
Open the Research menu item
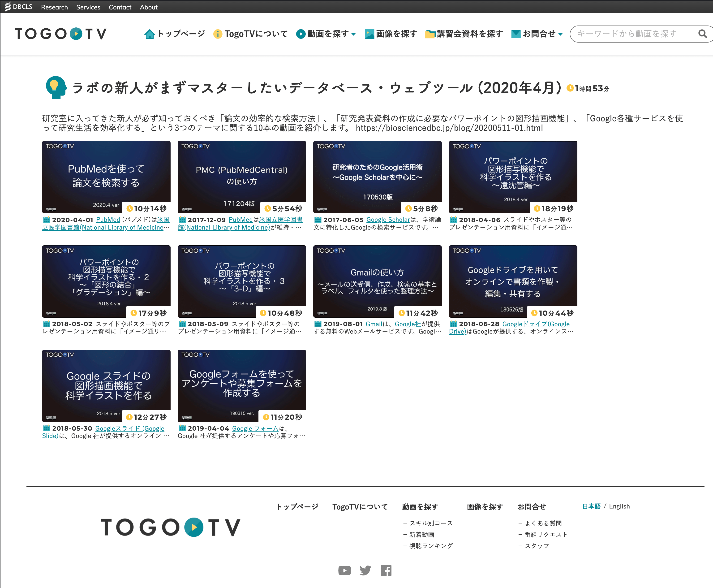pos(54,7)
